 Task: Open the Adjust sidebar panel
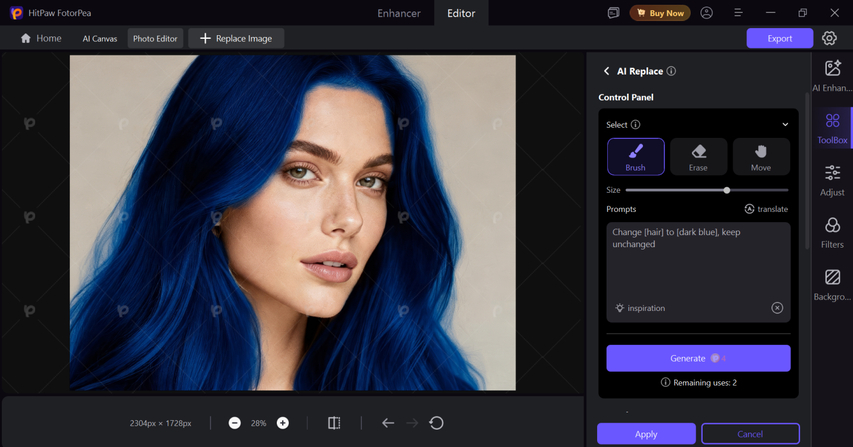[832, 181]
